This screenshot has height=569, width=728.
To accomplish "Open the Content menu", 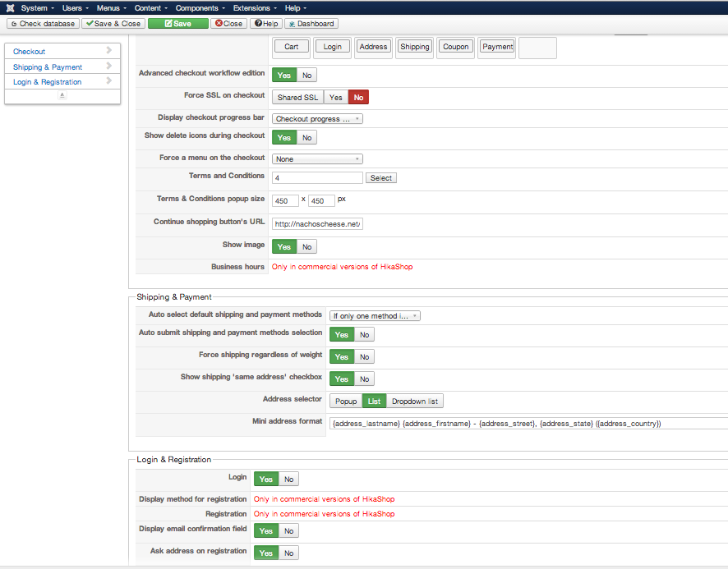I will point(151,8).
